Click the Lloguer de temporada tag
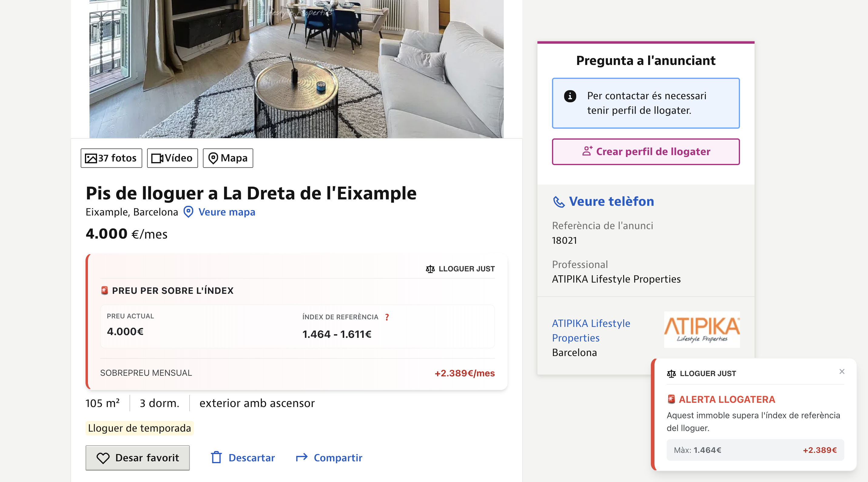This screenshot has height=482, width=868. [139, 428]
